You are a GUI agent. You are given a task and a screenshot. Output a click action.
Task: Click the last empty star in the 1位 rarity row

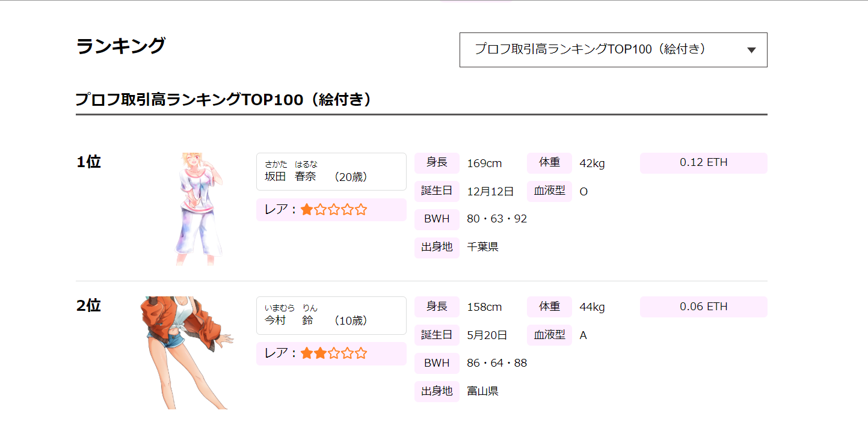(x=361, y=210)
